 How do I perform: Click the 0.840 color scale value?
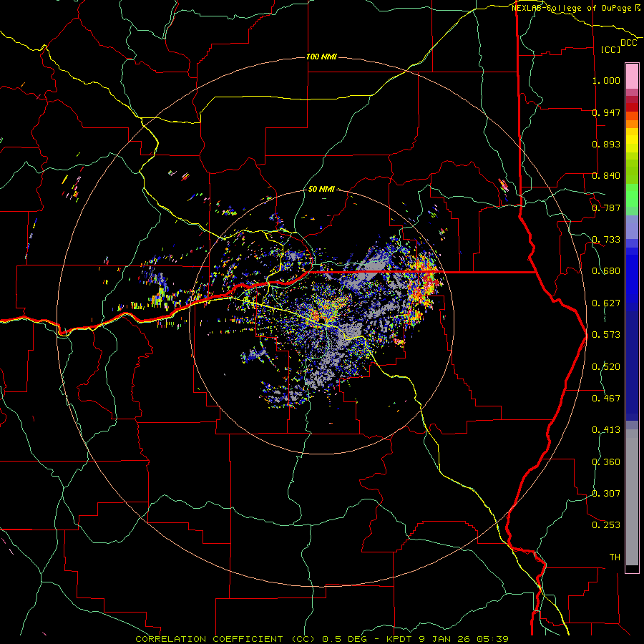click(606, 176)
